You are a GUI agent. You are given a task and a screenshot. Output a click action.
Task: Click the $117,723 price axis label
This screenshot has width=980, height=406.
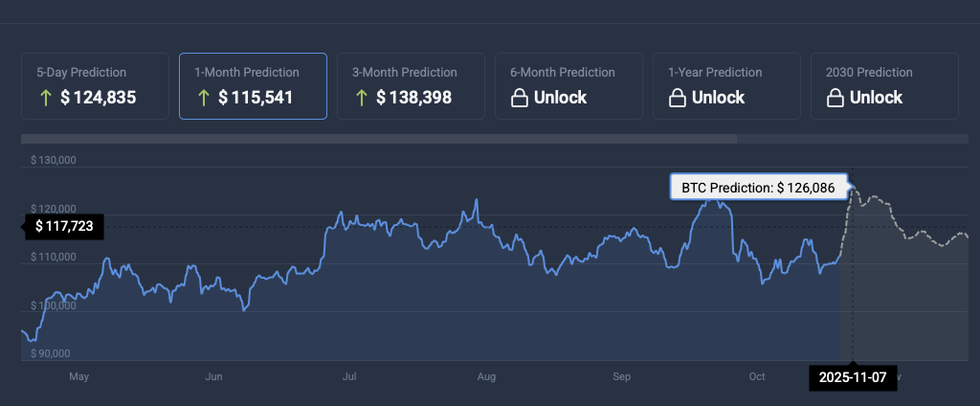(64, 226)
